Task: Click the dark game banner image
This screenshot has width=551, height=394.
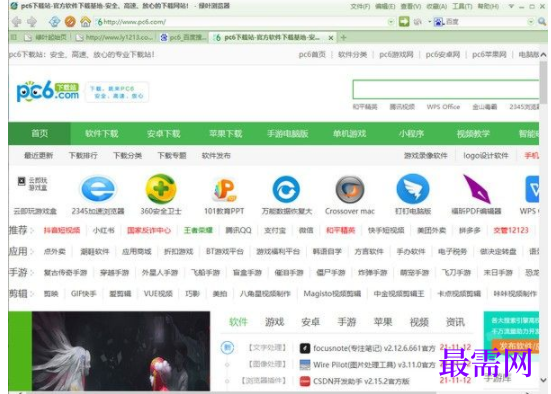Action: coord(121,351)
